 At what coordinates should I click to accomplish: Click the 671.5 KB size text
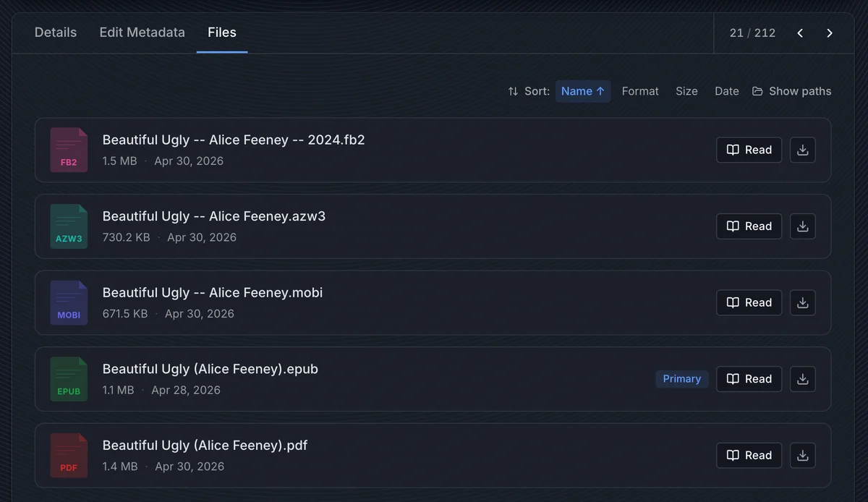pos(125,313)
